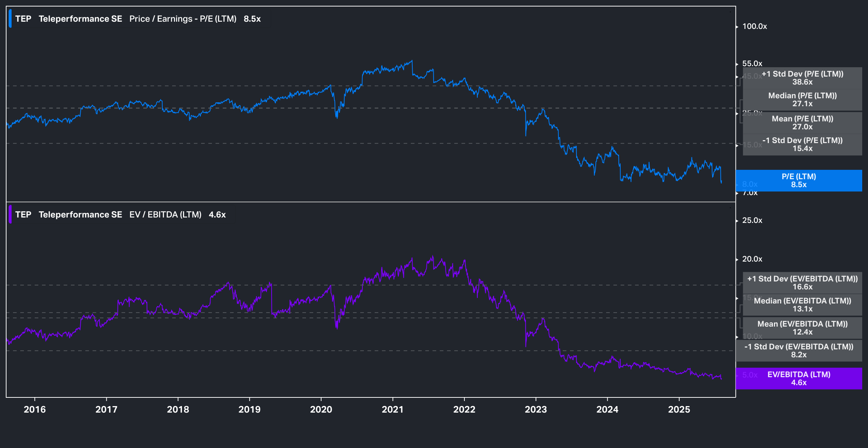The width and height of the screenshot is (868, 448).
Task: Click the blue P/E (LTM) 8.5x value tag
Action: pyautogui.click(x=799, y=181)
